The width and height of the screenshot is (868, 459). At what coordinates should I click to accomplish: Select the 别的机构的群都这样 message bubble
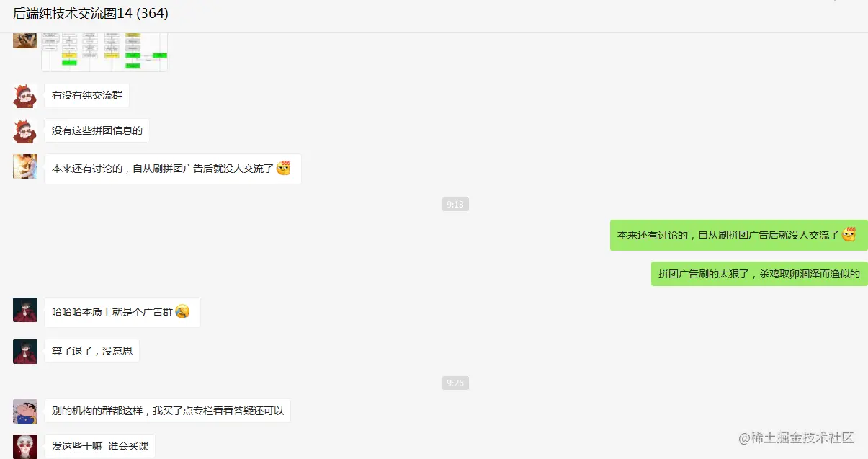point(168,411)
